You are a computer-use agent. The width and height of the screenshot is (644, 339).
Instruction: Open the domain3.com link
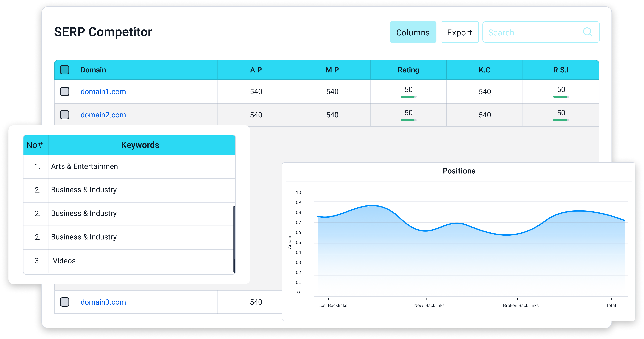coord(103,302)
